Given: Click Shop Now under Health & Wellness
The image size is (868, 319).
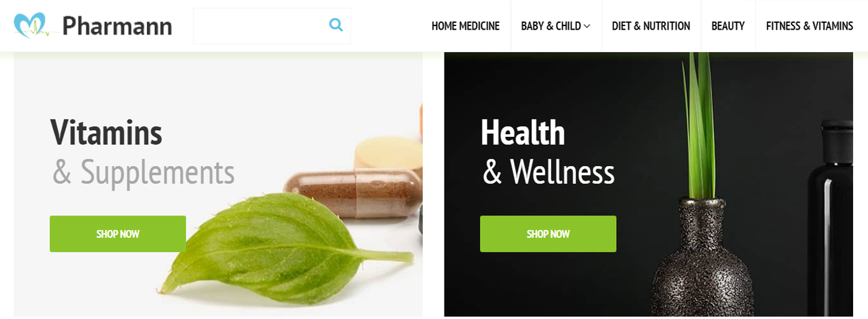Looking at the screenshot, I should (548, 234).
